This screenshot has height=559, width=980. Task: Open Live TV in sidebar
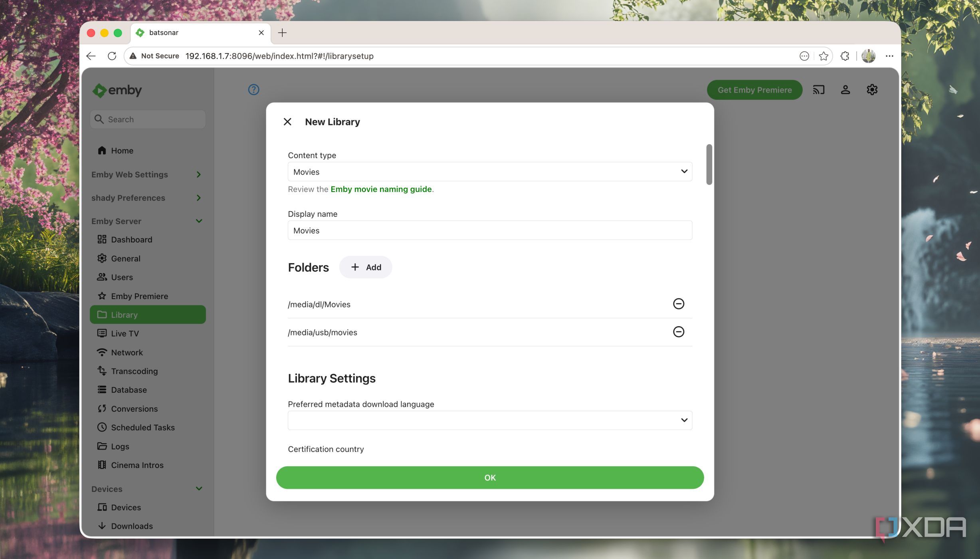(148, 333)
